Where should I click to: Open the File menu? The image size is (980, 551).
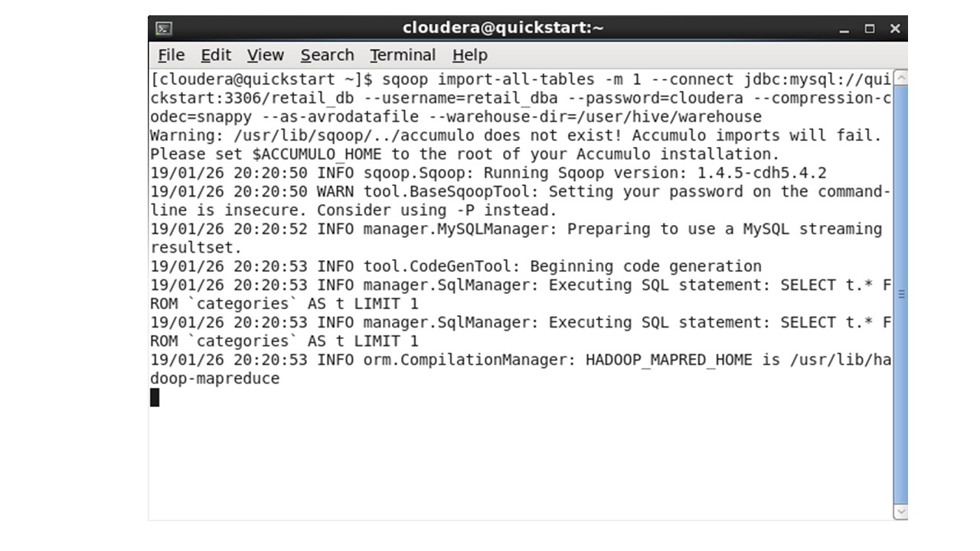click(x=171, y=55)
